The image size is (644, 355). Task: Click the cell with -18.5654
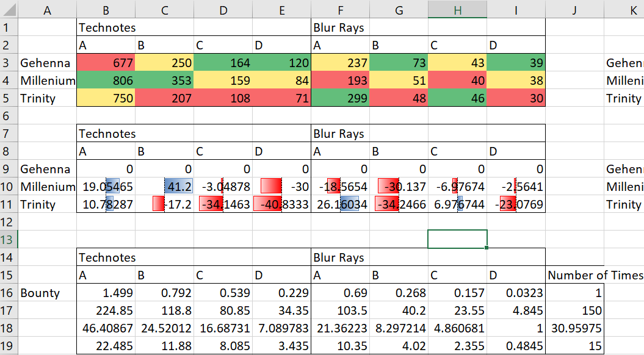[341, 186]
